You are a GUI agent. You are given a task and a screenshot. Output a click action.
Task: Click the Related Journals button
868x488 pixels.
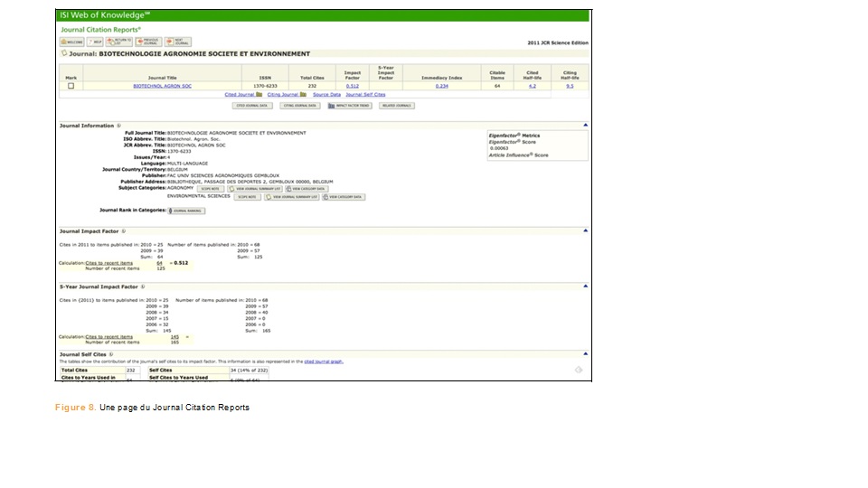click(x=396, y=105)
